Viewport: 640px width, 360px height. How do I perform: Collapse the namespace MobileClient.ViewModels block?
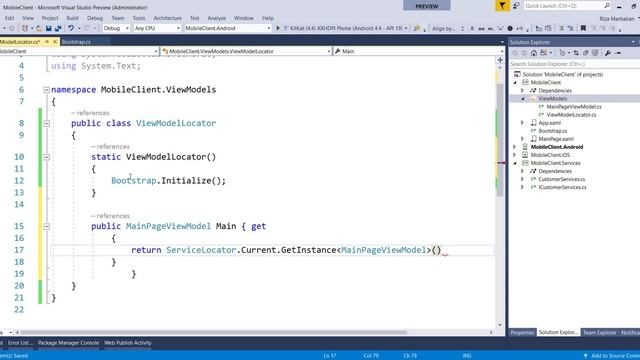46,90
